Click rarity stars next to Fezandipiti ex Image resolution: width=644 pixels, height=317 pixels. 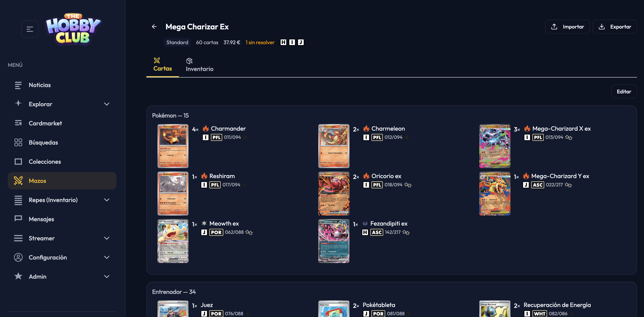pyautogui.click(x=406, y=232)
